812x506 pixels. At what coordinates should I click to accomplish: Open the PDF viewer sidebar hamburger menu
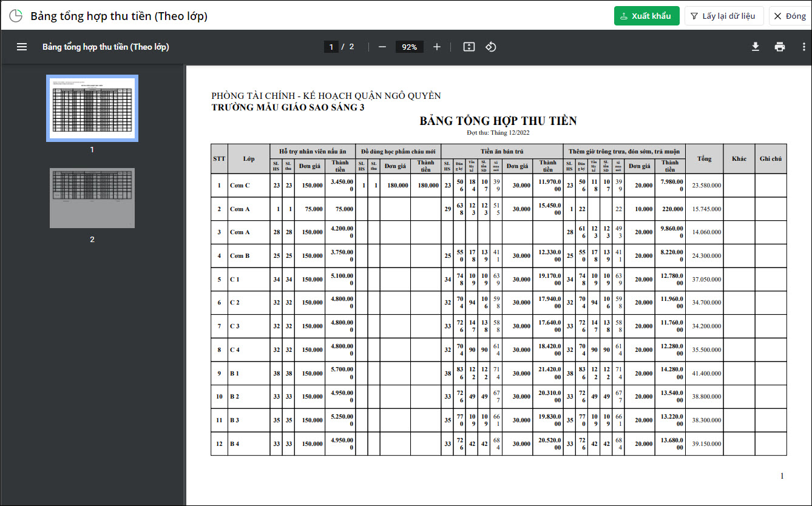pos(22,47)
